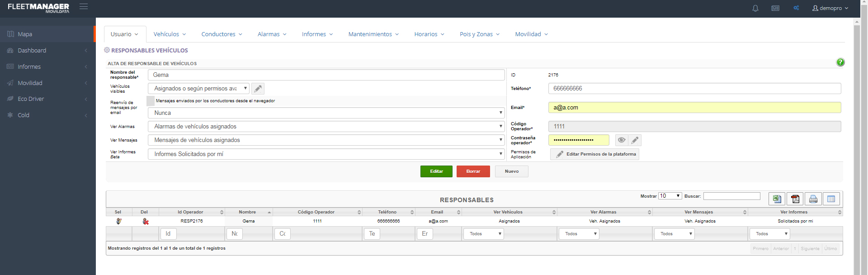
Task: Show operator password with eye icon
Action: (x=622, y=140)
